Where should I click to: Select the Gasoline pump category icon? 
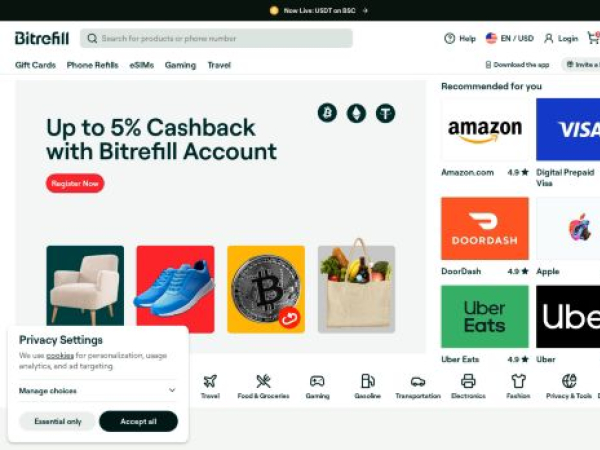[367, 381]
